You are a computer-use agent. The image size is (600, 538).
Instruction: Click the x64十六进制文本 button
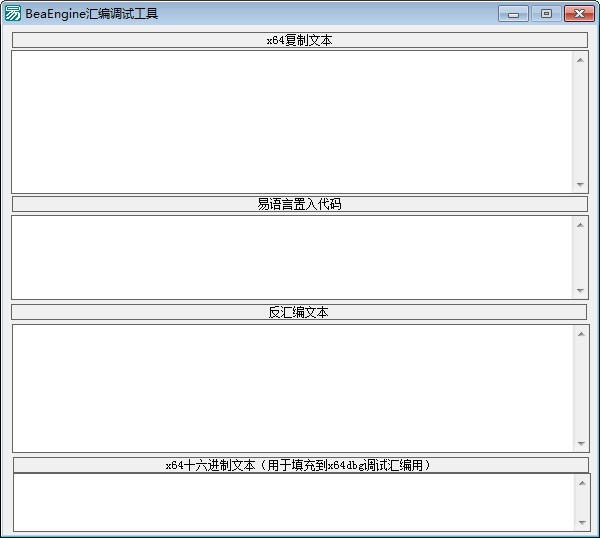tap(301, 465)
